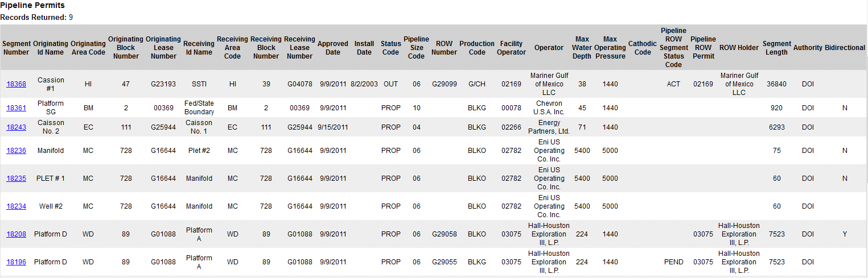
Task: Select the Max Water Depth header
Action: [x=582, y=48]
